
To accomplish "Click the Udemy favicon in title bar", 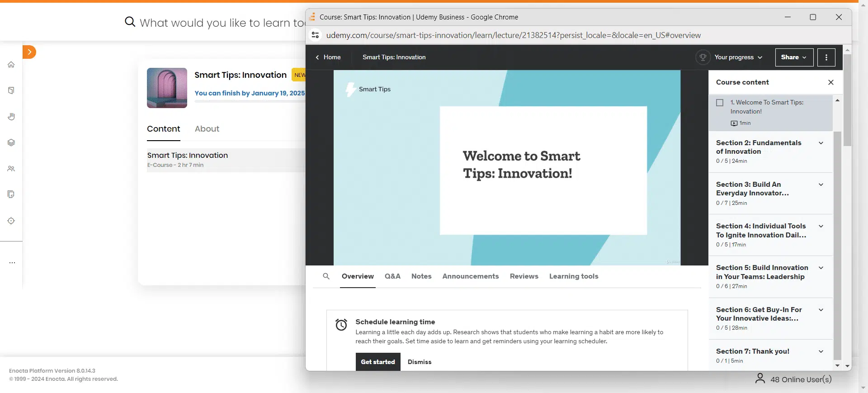I will pyautogui.click(x=312, y=17).
